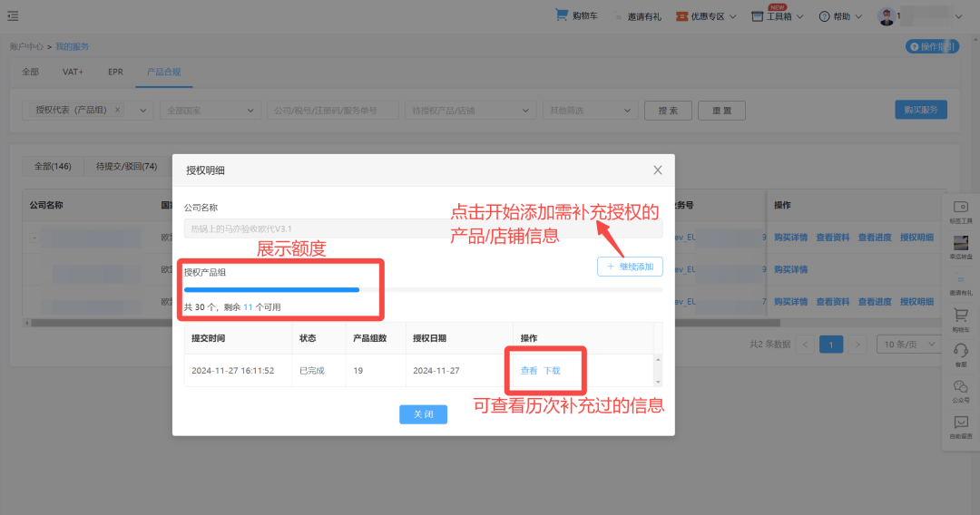Open the 其他筛选 filter dropdown
This screenshot has width=980, height=515.
click(590, 111)
